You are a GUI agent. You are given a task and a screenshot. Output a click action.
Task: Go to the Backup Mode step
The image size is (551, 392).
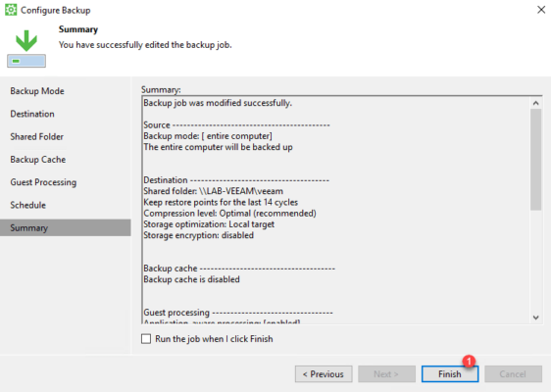point(37,91)
